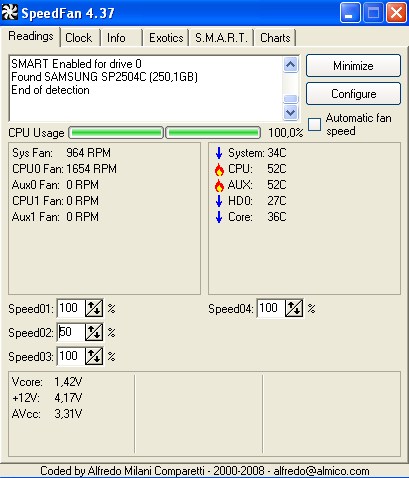This screenshot has width=409, height=478.
Task: Click the second CPU Usage bar
Action: pyautogui.click(x=213, y=133)
